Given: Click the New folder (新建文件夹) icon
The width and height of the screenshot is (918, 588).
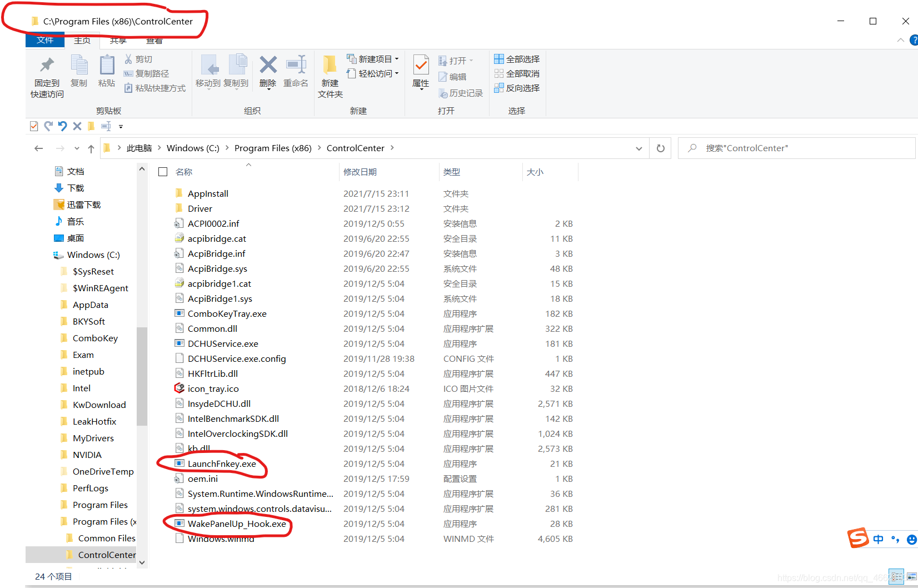Looking at the screenshot, I should [x=330, y=64].
